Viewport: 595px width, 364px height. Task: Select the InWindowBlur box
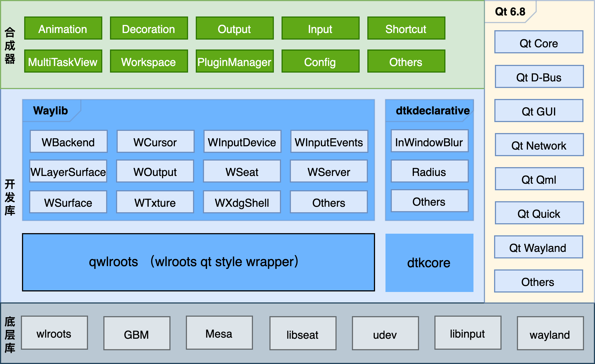pos(429,142)
